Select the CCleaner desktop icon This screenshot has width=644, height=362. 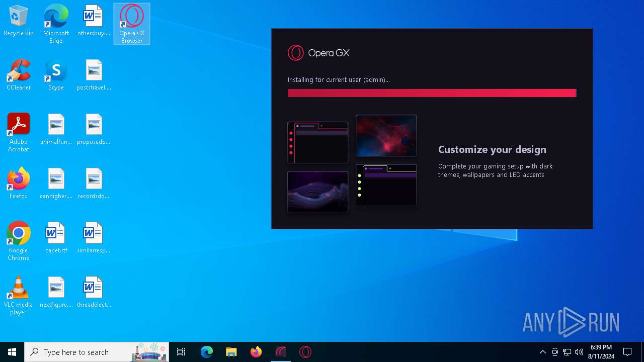[19, 75]
